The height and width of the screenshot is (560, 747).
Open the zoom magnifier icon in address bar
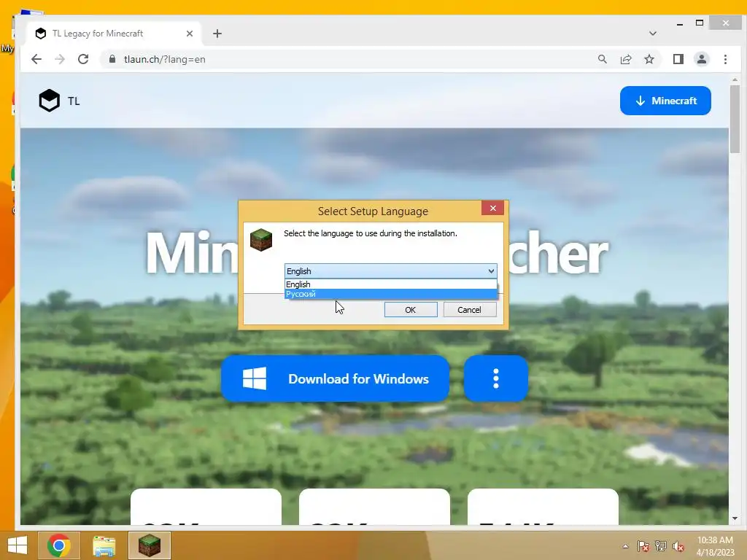tap(602, 59)
